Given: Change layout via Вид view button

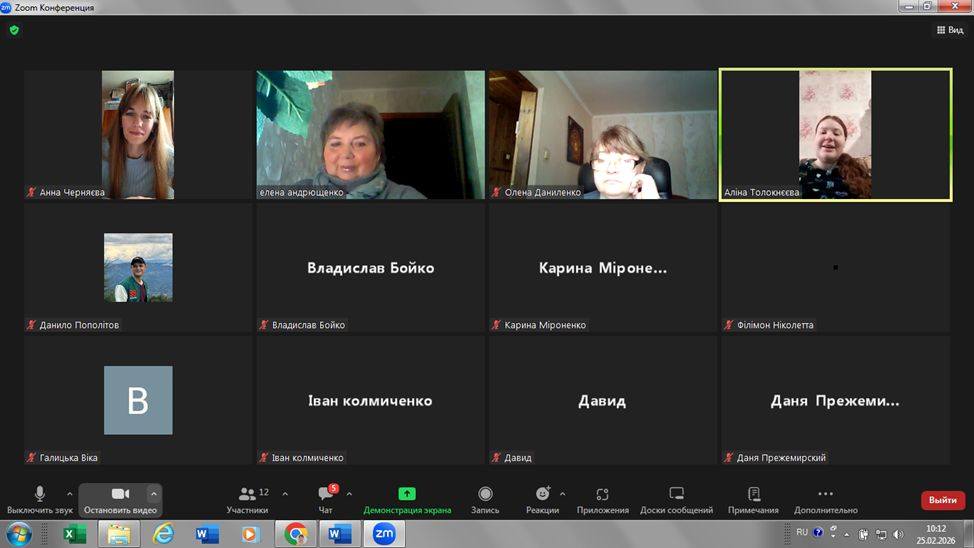Looking at the screenshot, I should [950, 30].
